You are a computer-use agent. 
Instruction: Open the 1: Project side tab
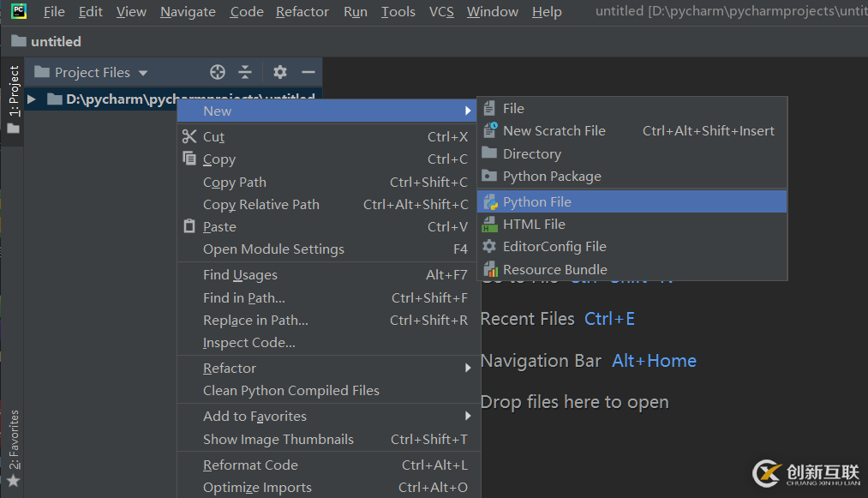click(13, 93)
